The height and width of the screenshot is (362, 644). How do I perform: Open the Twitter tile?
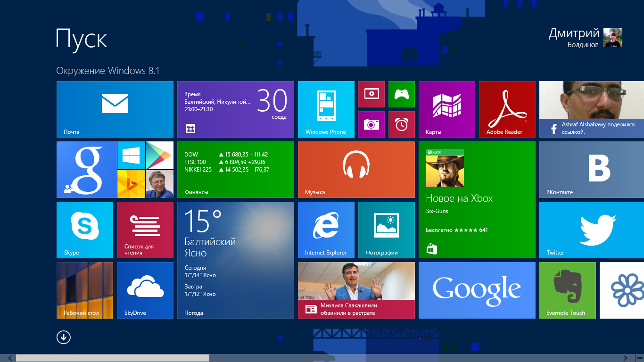click(x=592, y=230)
